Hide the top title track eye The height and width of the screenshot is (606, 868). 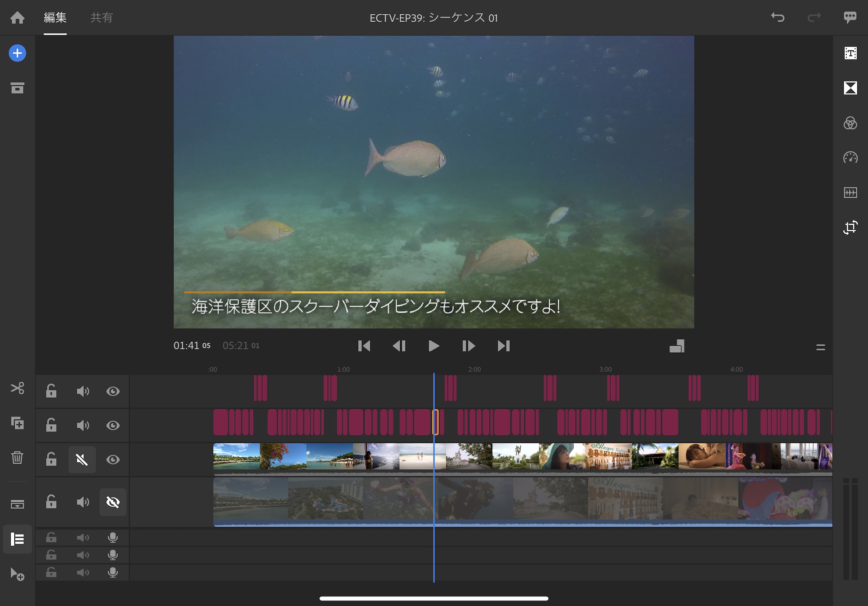coord(113,391)
